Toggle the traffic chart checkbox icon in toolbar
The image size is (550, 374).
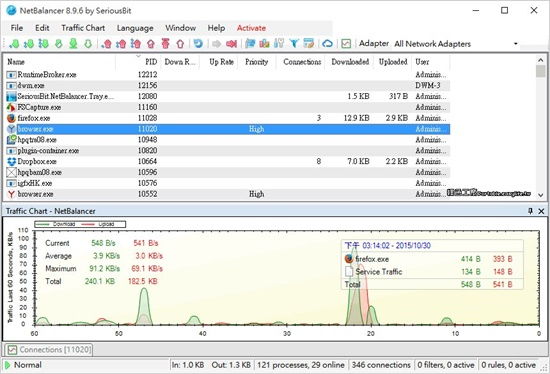click(x=346, y=44)
